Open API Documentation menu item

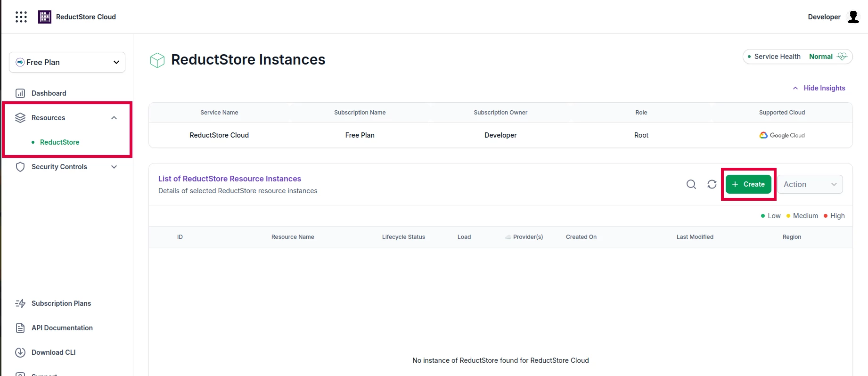(62, 328)
